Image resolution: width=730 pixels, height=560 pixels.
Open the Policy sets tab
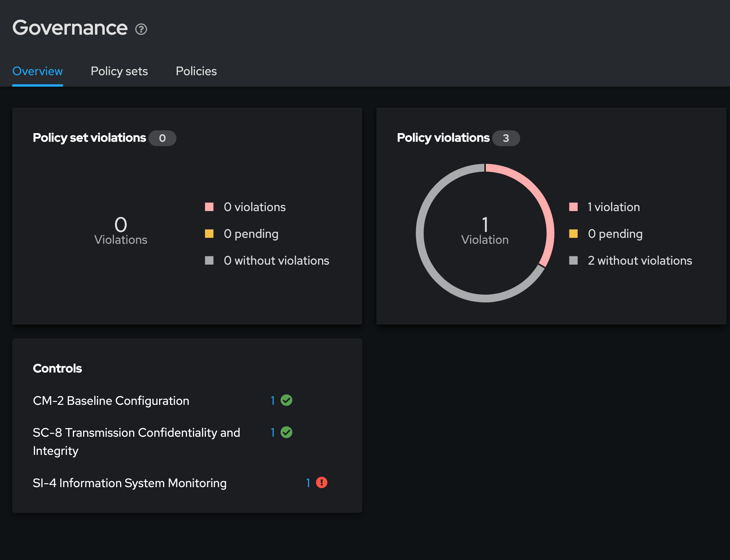(119, 71)
